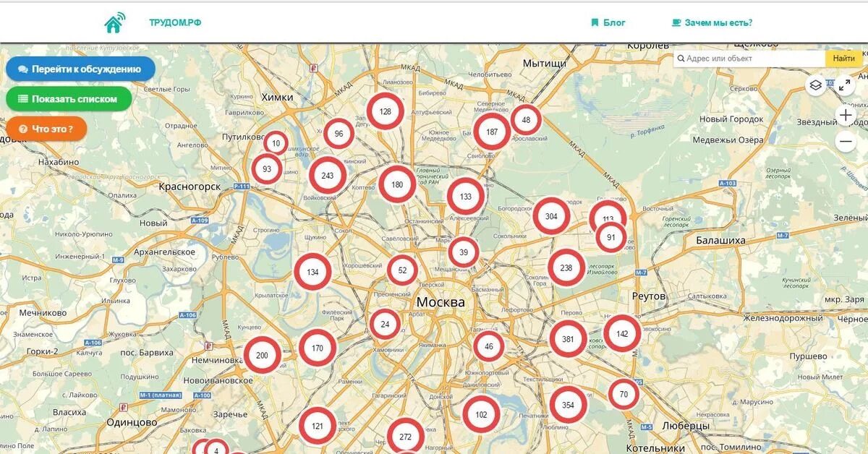Open the Блог page
868x454 pixels.
pos(614,23)
